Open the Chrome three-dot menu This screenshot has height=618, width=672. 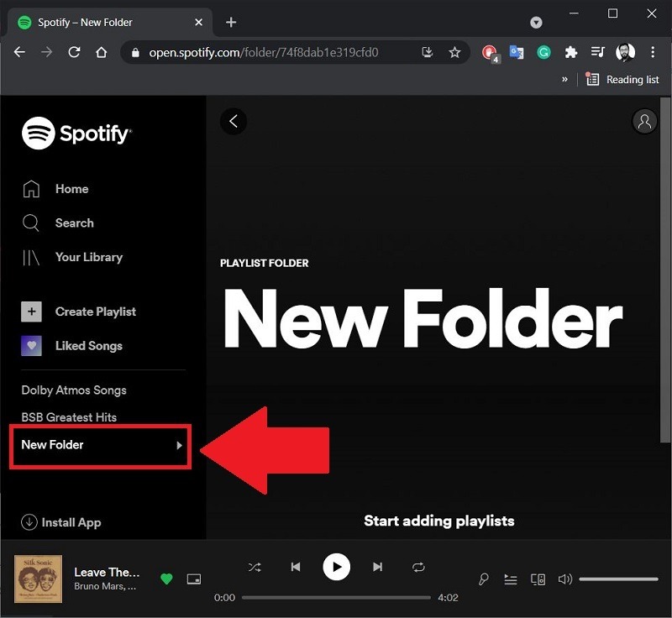point(654,52)
